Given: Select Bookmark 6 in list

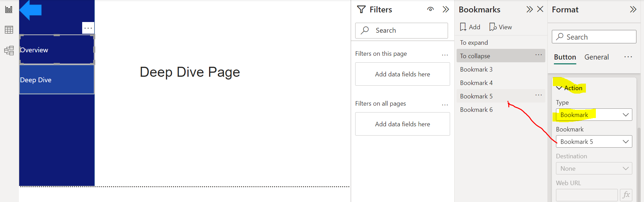Looking at the screenshot, I should click(501, 109).
